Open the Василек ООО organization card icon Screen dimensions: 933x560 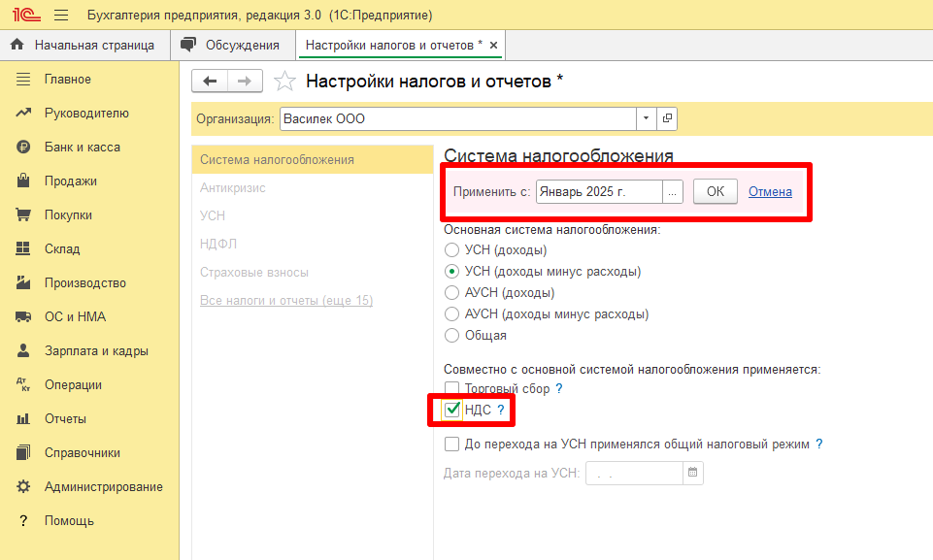click(667, 118)
